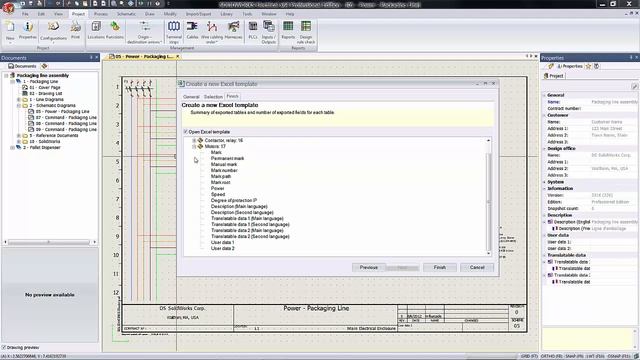Open the File menu
640x360 pixels.
pyautogui.click(x=25, y=14)
